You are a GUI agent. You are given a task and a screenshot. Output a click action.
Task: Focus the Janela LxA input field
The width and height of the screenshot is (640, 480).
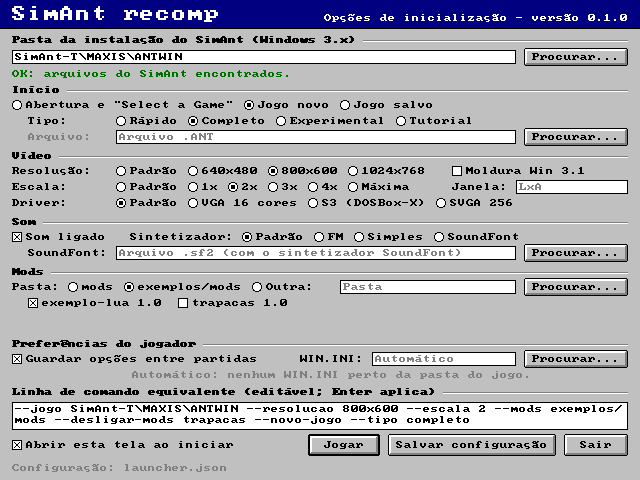571,187
